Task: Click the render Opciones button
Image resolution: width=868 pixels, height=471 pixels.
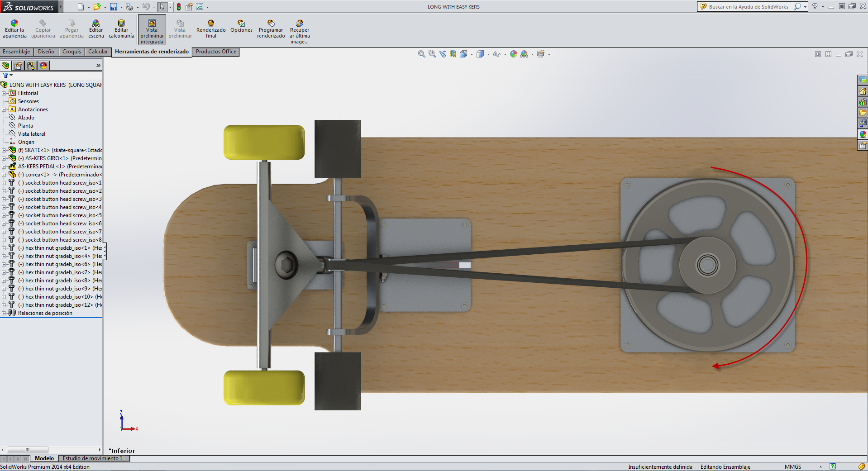Action: pos(241,26)
